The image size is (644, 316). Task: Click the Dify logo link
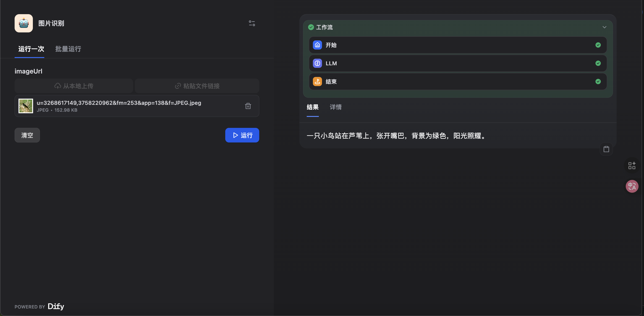coord(56,306)
